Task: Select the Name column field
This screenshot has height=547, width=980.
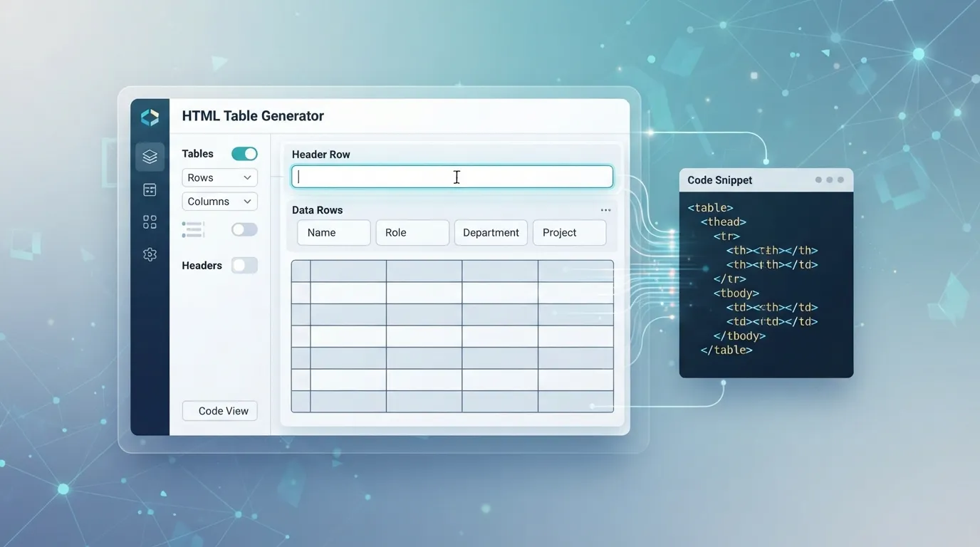Action: coord(334,233)
